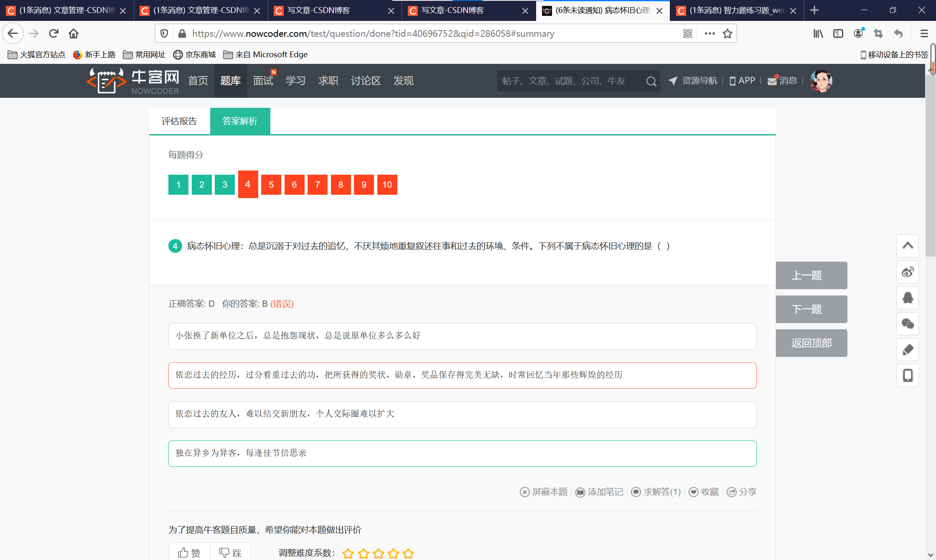Image resolution: width=936 pixels, height=560 pixels.
Task: Open 求解答(1) answers
Action: click(x=656, y=492)
